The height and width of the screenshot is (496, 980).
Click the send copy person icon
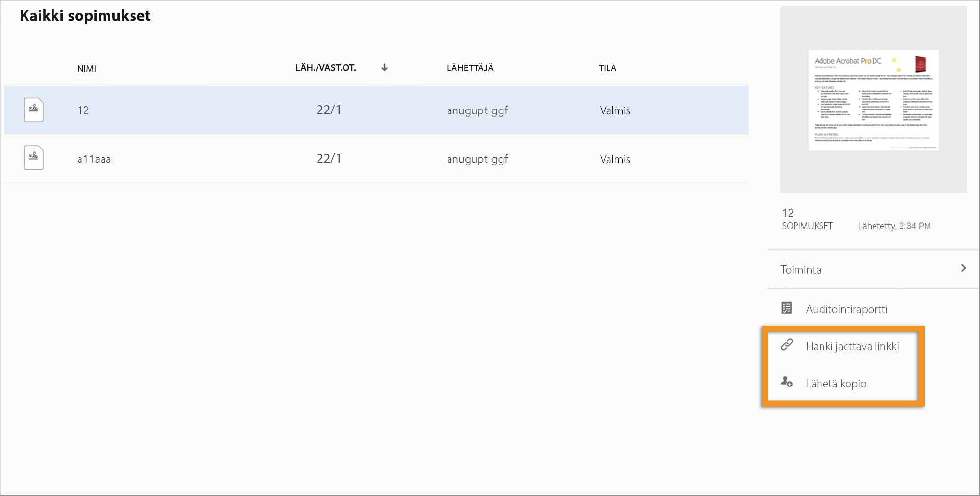point(787,382)
